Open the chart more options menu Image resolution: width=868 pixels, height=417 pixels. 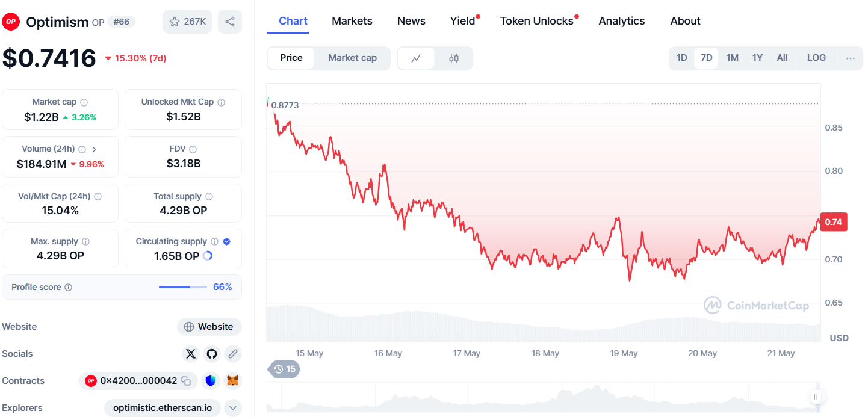[850, 58]
